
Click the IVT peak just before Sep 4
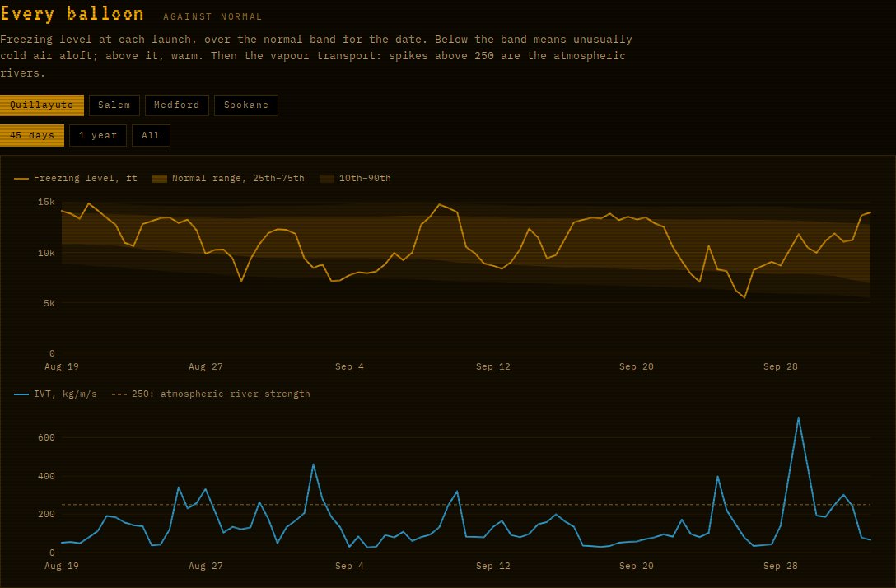pyautogui.click(x=313, y=464)
